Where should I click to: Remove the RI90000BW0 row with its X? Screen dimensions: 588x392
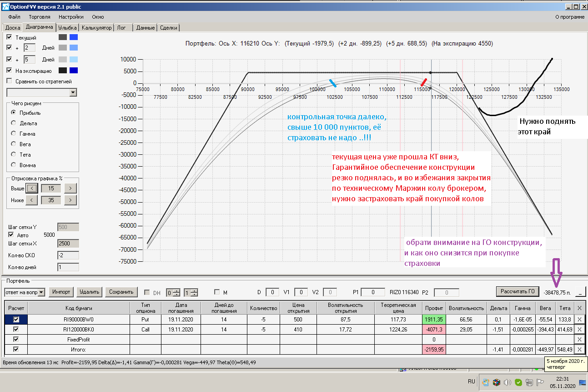(x=579, y=319)
